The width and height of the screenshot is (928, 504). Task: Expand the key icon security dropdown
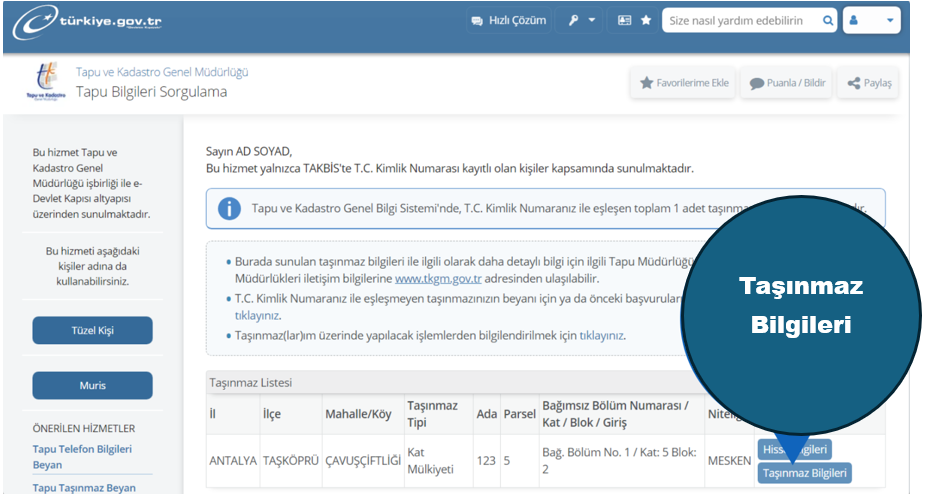click(x=582, y=20)
